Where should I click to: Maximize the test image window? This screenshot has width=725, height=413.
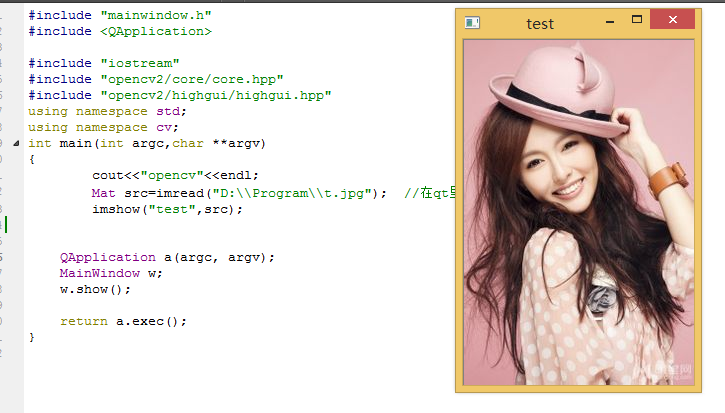click(636, 20)
